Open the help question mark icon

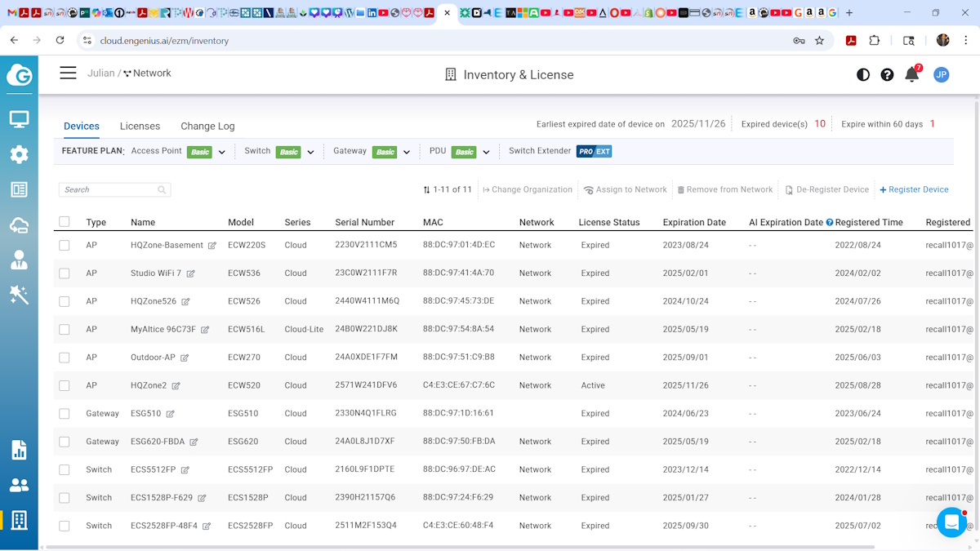[887, 74]
